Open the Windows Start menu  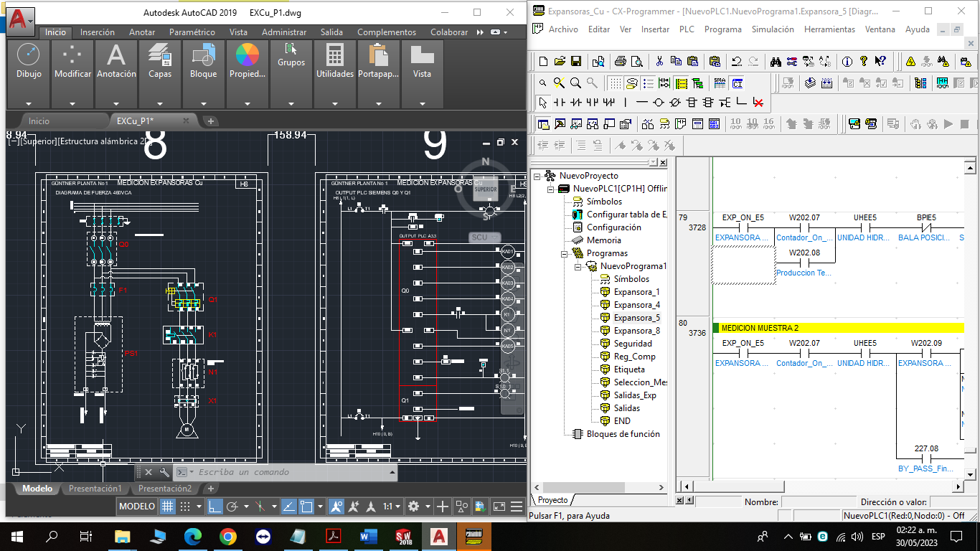17,536
